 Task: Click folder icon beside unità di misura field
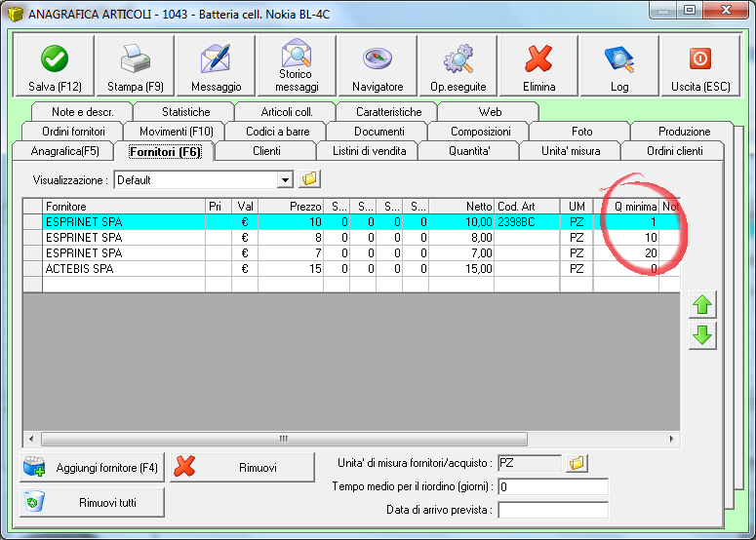click(577, 463)
